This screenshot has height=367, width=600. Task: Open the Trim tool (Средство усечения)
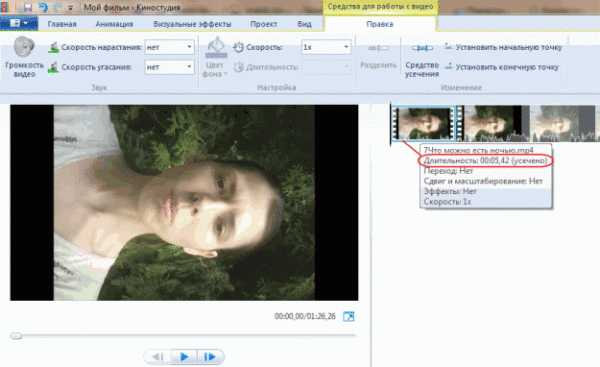click(422, 59)
